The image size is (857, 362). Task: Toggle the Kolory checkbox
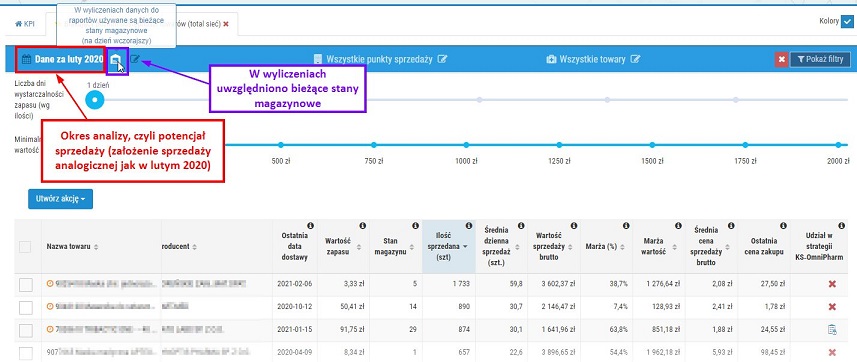847,22
